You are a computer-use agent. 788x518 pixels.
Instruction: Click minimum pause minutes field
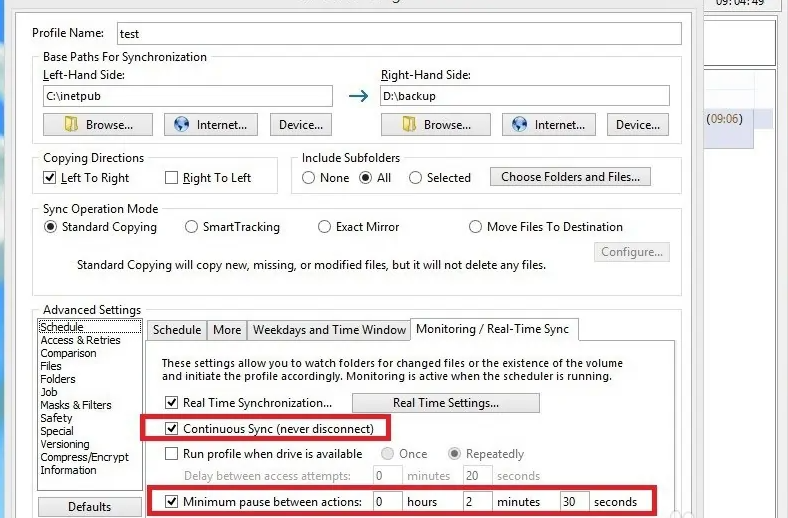477,501
